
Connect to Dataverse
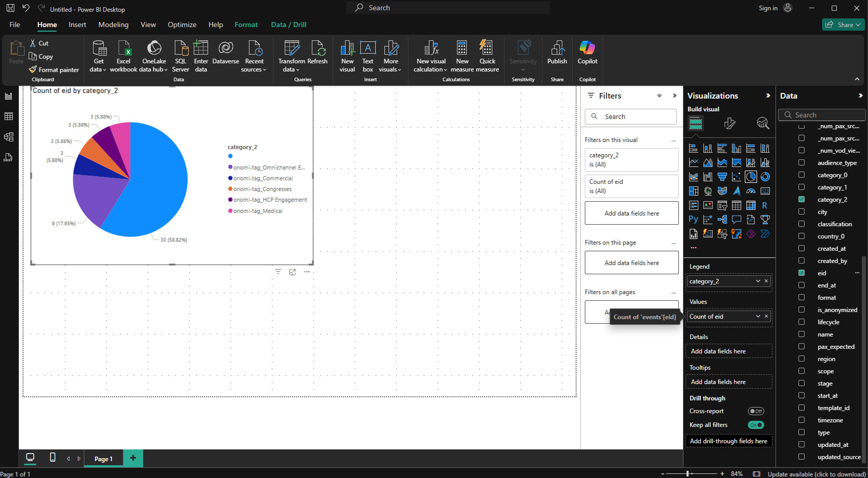225,53
